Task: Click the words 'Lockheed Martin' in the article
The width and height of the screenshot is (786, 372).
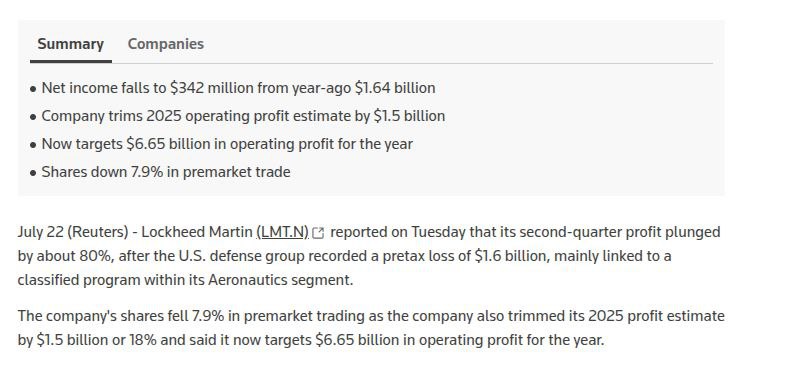Action: (196, 232)
